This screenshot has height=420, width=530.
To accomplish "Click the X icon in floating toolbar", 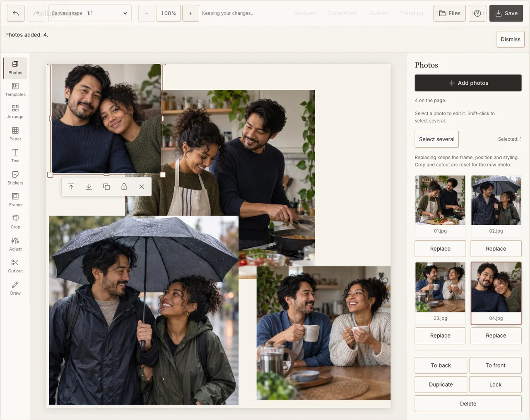I will (142, 187).
